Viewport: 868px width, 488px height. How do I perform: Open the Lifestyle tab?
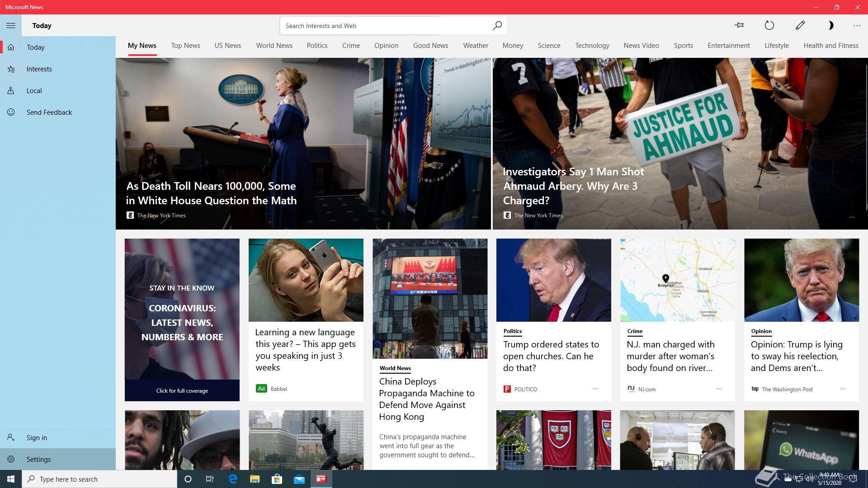coord(776,46)
